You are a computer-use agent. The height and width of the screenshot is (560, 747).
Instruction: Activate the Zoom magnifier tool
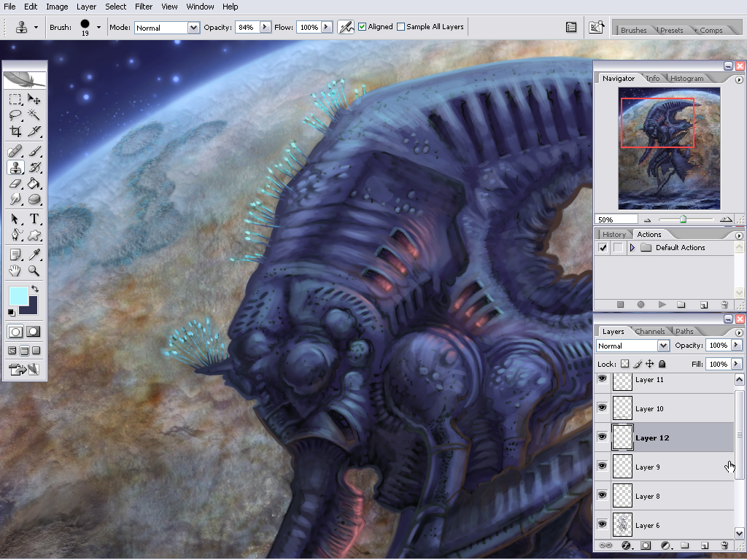(x=34, y=271)
